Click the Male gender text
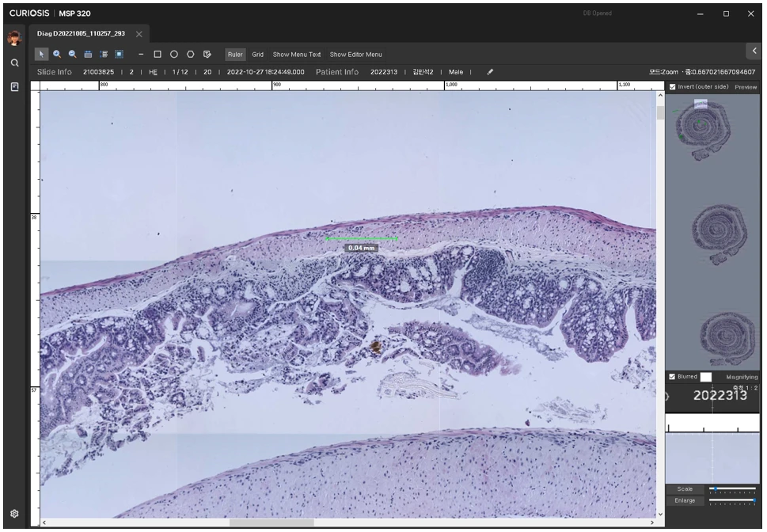The width and height of the screenshot is (767, 532). (456, 72)
